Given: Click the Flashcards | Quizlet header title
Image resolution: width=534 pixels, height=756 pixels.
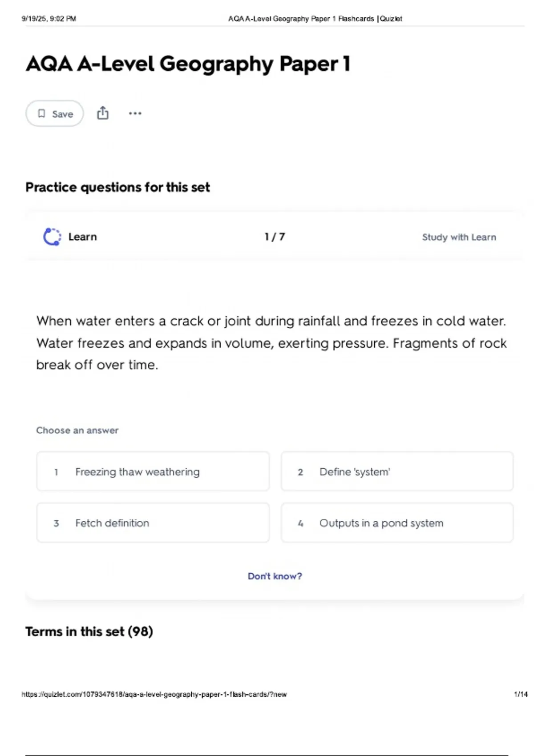Looking at the screenshot, I should [315, 19].
